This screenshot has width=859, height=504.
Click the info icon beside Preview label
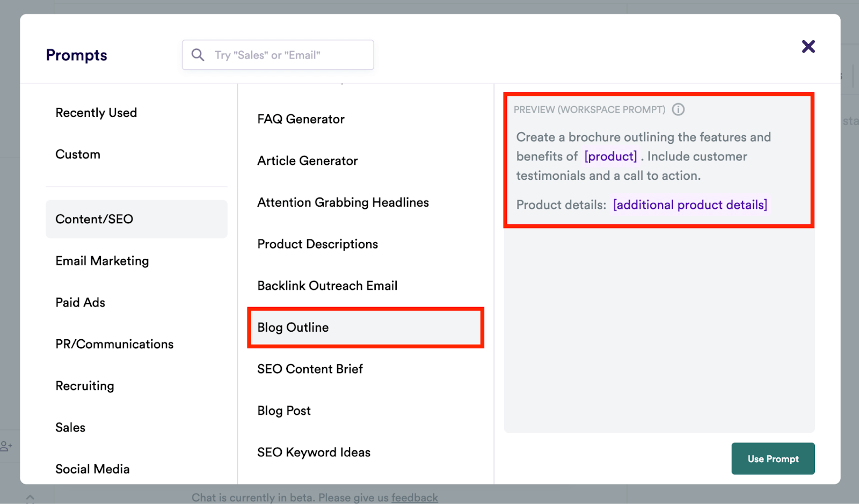pyautogui.click(x=678, y=109)
